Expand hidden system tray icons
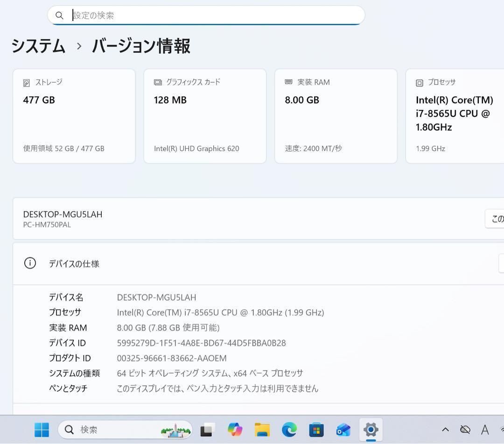The image size is (504, 444). (445, 430)
